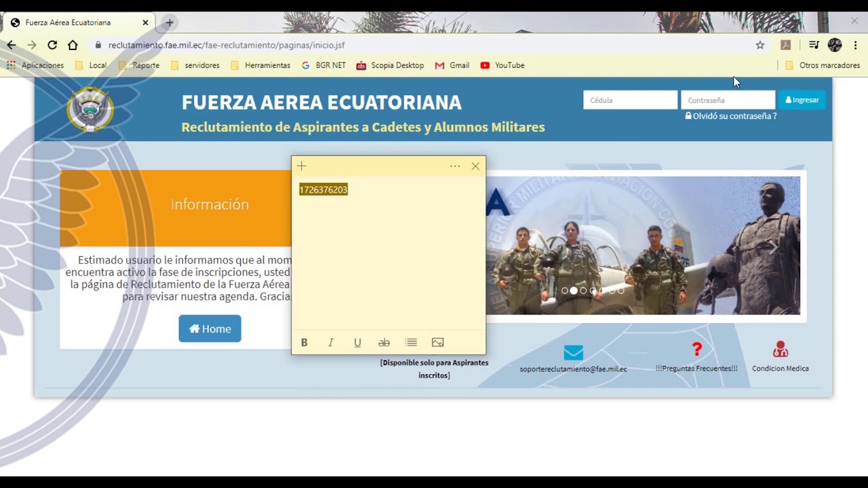Select the first carousel indicator dot

pos(565,291)
